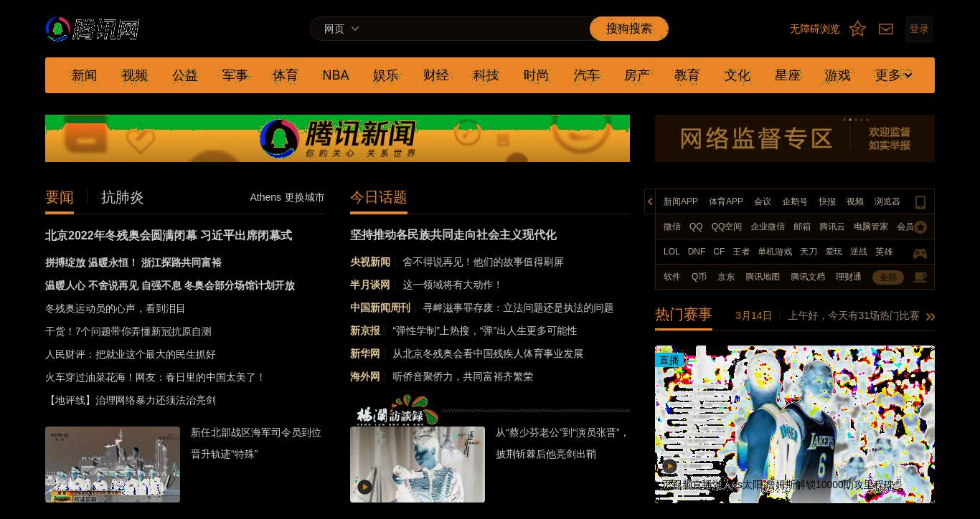Click the 登录 login button

click(919, 29)
